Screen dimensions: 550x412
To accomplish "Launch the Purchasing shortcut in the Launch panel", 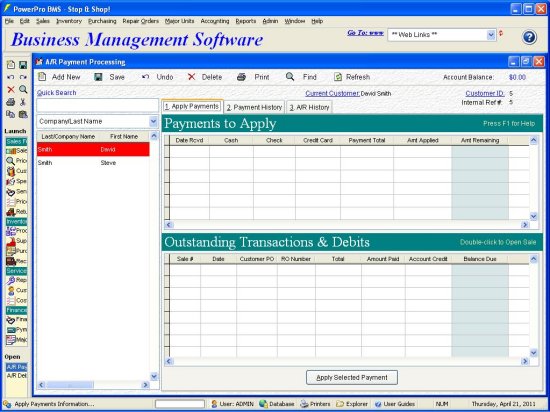I will [x=17, y=251].
